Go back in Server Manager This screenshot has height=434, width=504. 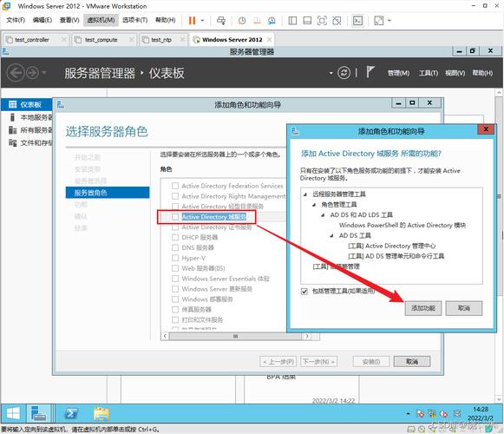(16, 73)
